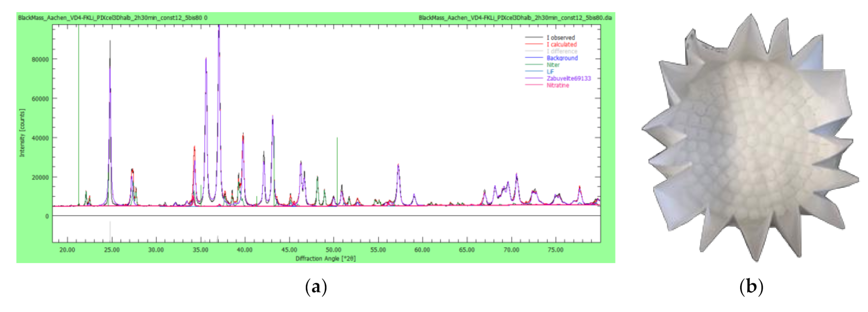Image resolution: width=868 pixels, height=312 pixels.
Task: Select the pink "Nitratine" legend entry
Action: point(557,86)
